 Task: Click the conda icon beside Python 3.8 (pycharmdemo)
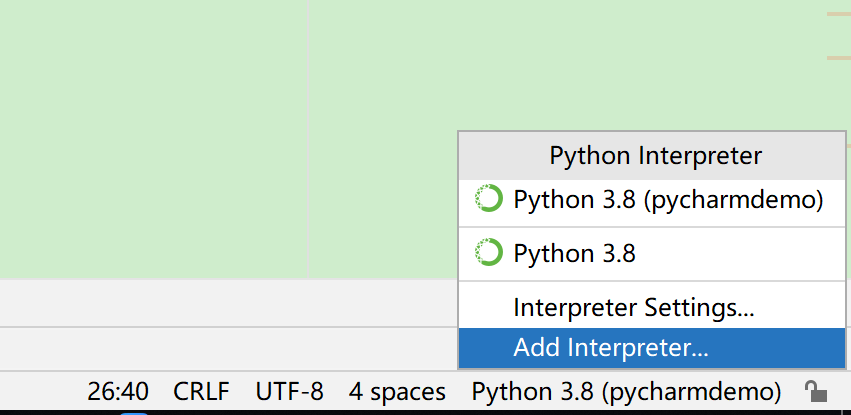(488, 199)
